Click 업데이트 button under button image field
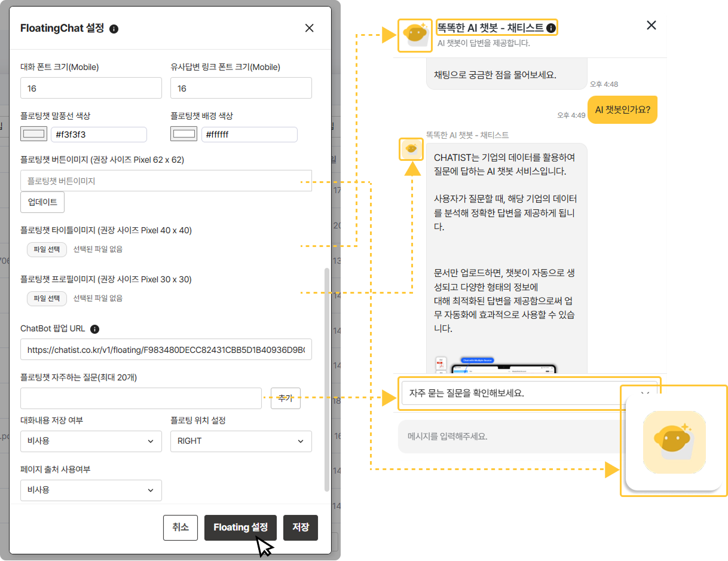The height and width of the screenshot is (561, 728). [x=42, y=202]
